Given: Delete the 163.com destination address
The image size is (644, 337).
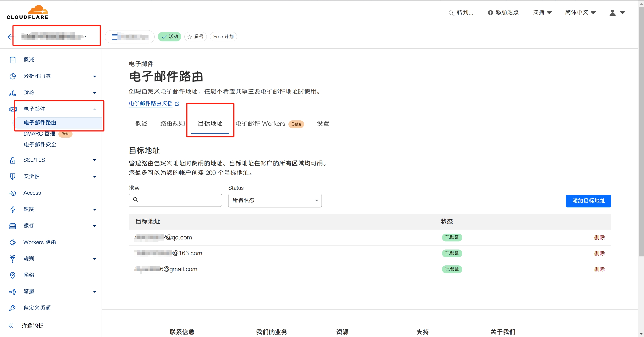Looking at the screenshot, I should pyautogui.click(x=599, y=253).
